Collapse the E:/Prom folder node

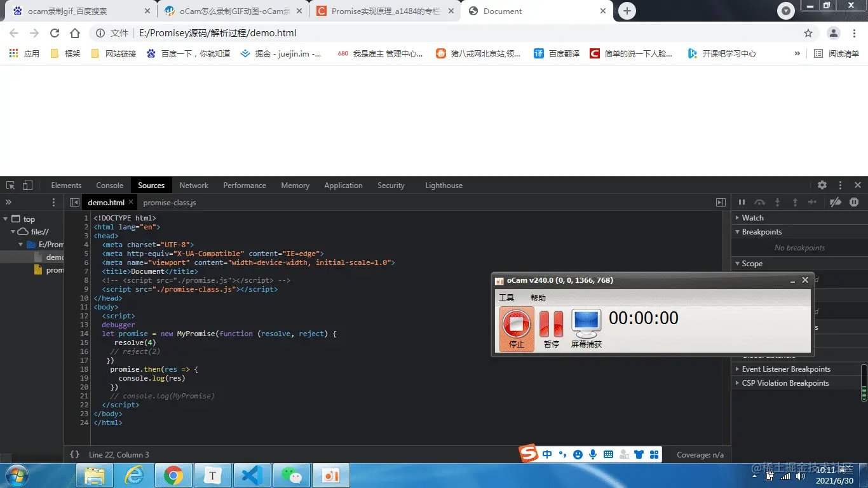[x=21, y=245]
